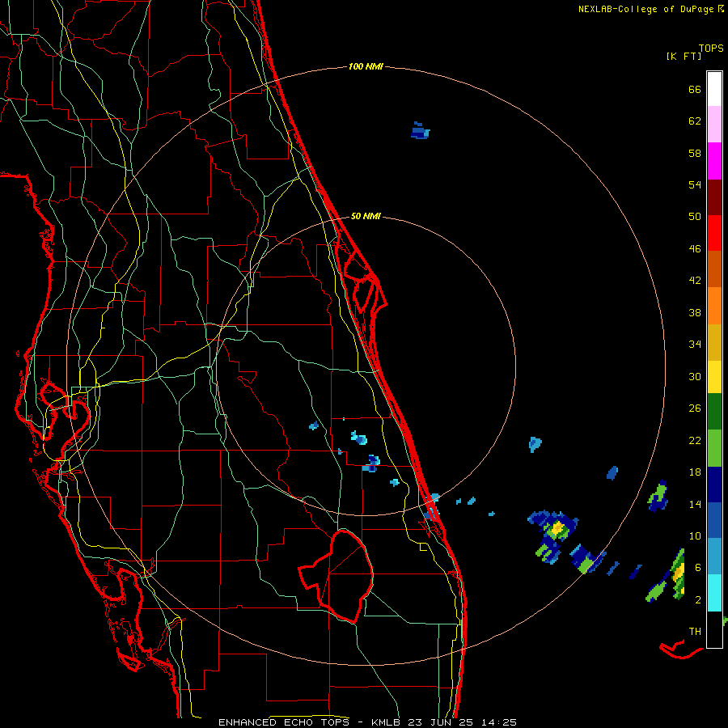Click the dark green legend swatch

[x=714, y=412]
